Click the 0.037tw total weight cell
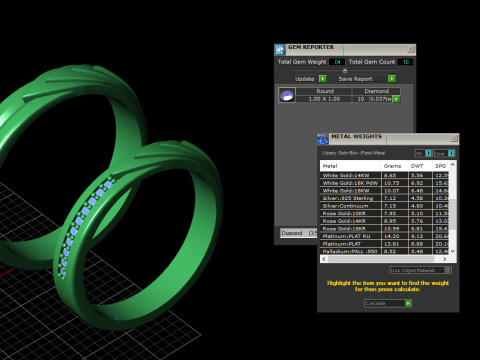The image size is (480, 360). tap(381, 99)
